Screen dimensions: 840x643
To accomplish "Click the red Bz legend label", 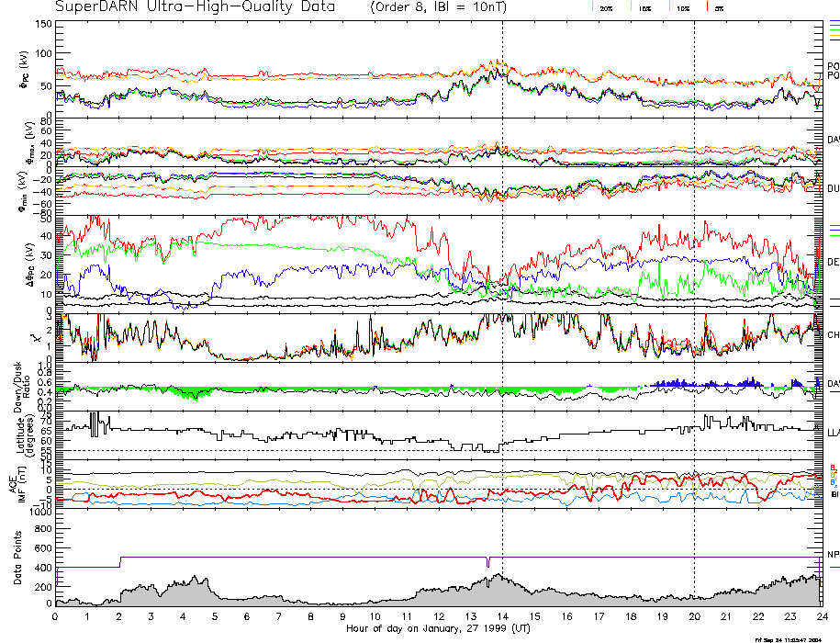I will [832, 468].
